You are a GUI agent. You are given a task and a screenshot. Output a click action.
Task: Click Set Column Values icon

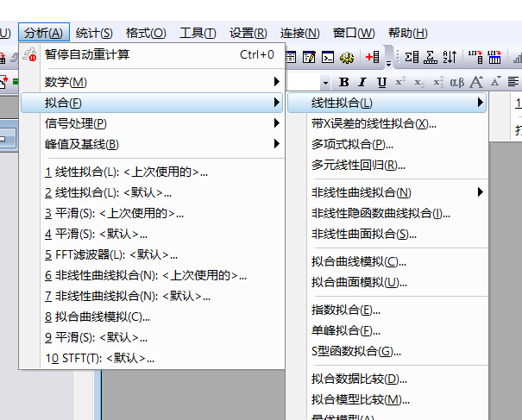475,57
